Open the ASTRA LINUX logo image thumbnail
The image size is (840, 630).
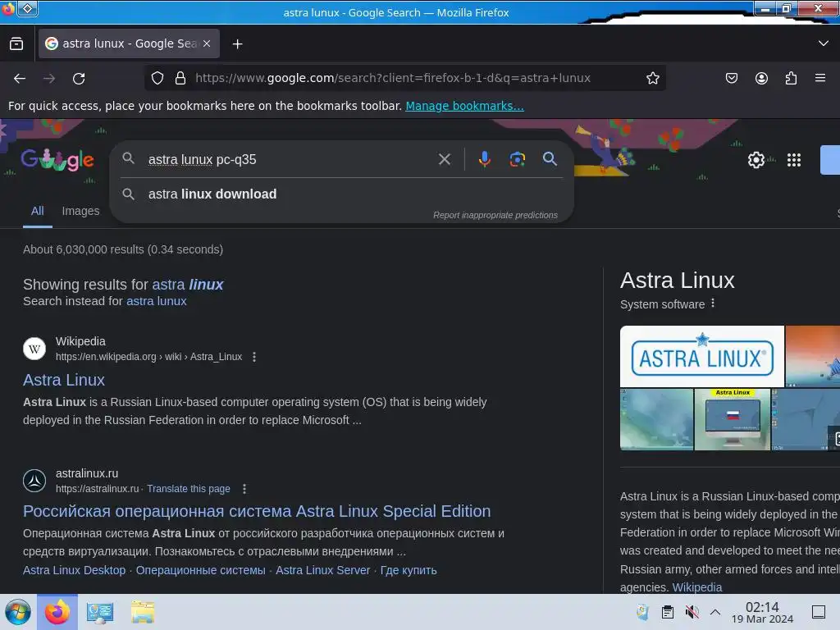coord(702,356)
